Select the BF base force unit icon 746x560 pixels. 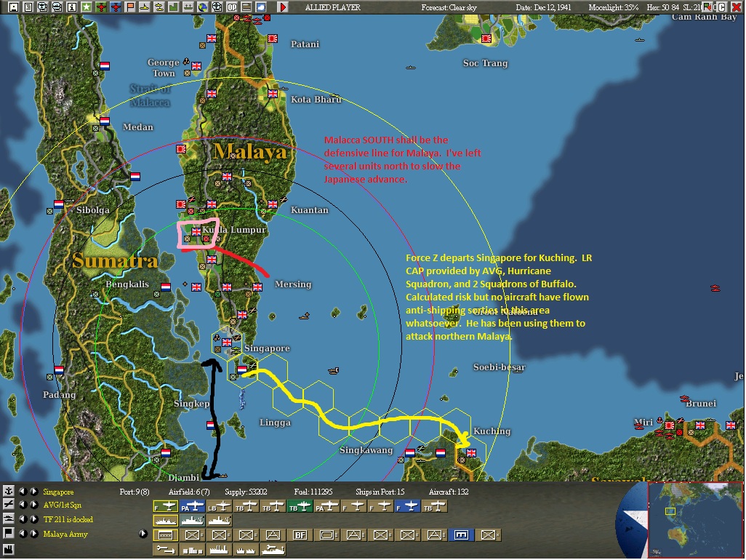point(300,535)
